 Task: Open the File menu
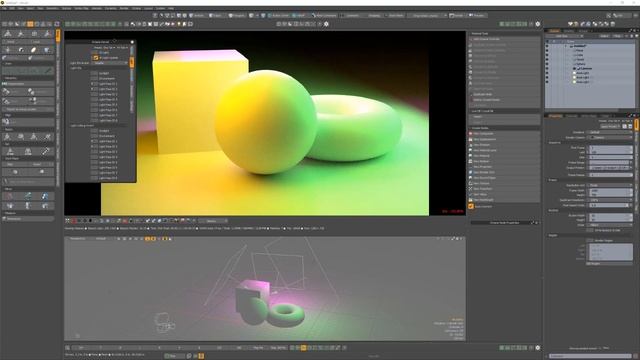coord(4,8)
